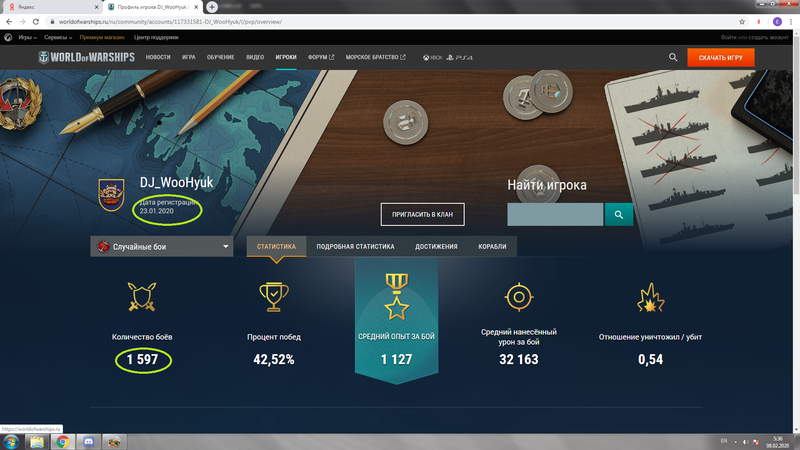Click the kill ratio explosion icon

point(651,297)
